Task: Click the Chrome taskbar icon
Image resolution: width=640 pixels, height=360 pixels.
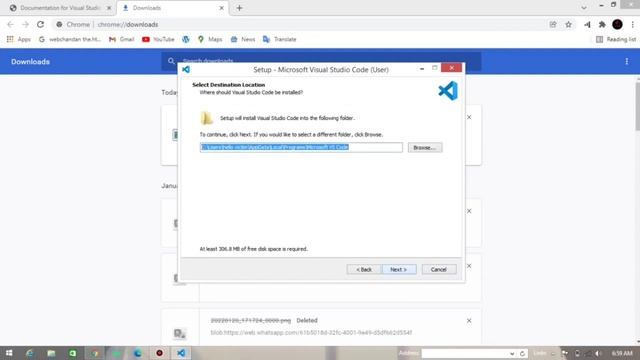Action: point(95,353)
